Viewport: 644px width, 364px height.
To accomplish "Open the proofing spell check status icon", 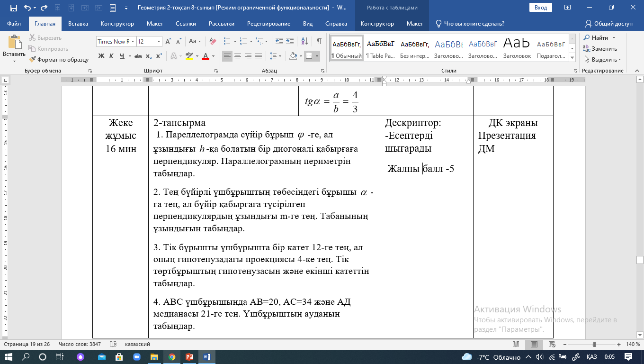I will pyautogui.click(x=113, y=344).
